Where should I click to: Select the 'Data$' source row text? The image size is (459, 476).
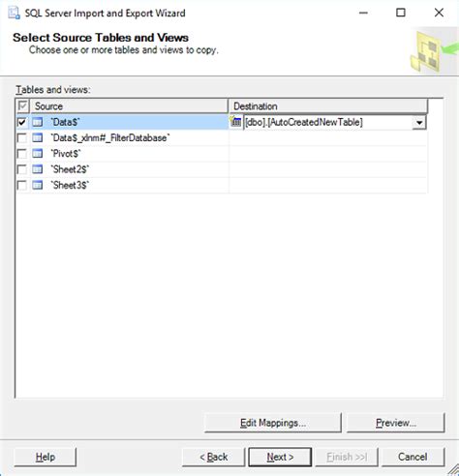tap(65, 122)
